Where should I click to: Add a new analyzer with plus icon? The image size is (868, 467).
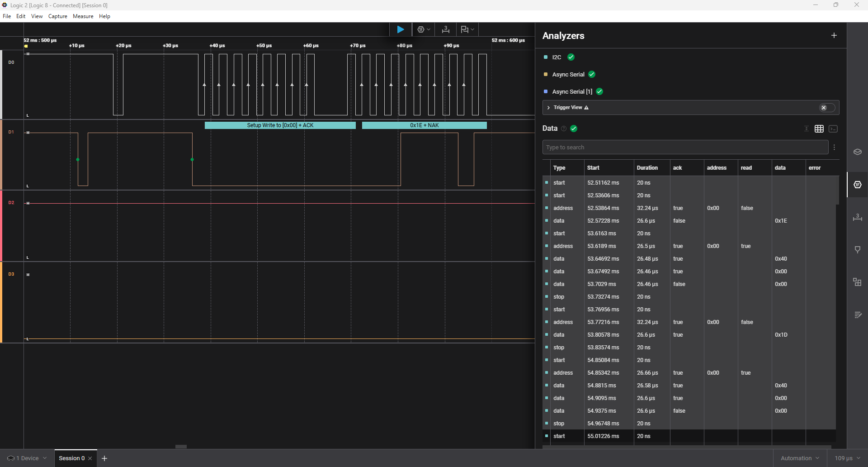click(834, 35)
